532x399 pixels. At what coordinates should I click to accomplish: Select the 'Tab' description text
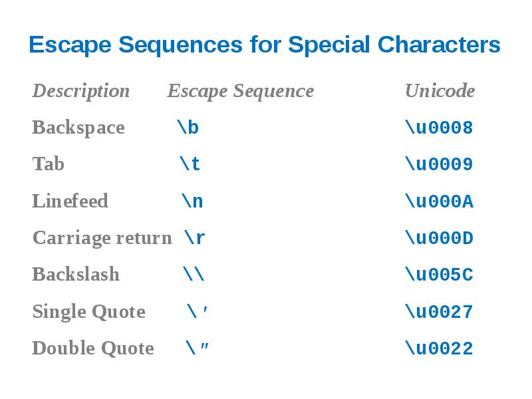click(48, 164)
